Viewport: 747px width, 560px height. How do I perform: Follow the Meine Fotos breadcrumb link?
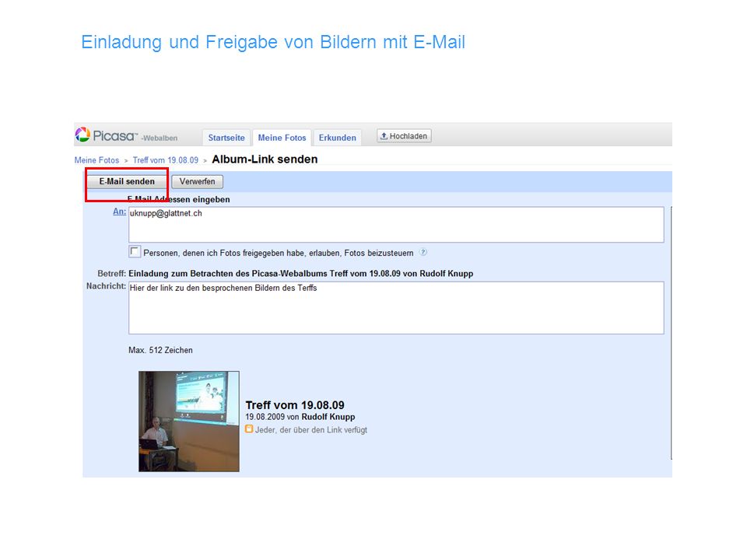tap(96, 160)
